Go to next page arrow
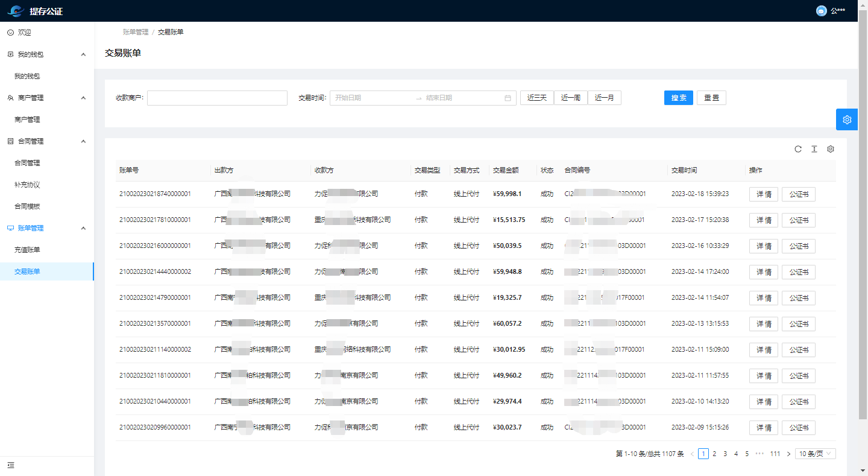Screen dimensions: 868x476 pos(788,454)
